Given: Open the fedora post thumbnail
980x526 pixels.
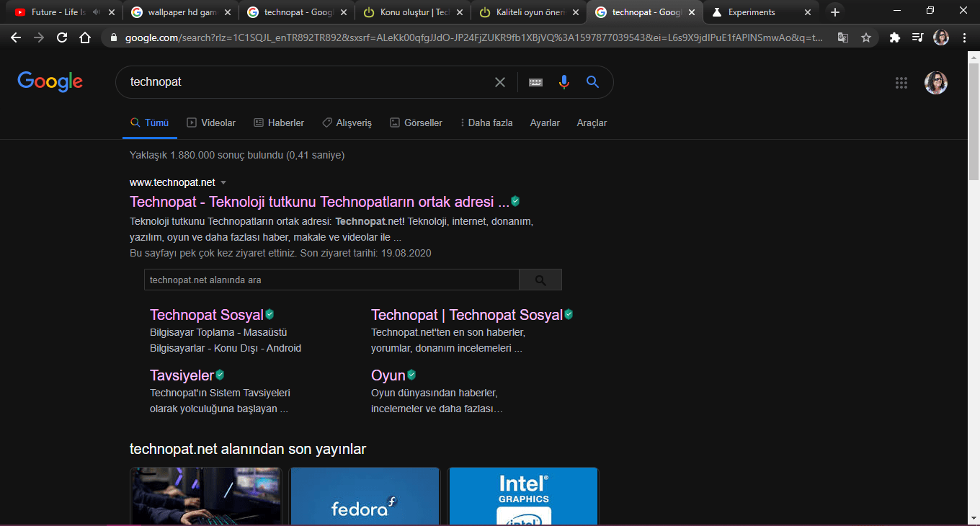Looking at the screenshot, I should tap(365, 496).
